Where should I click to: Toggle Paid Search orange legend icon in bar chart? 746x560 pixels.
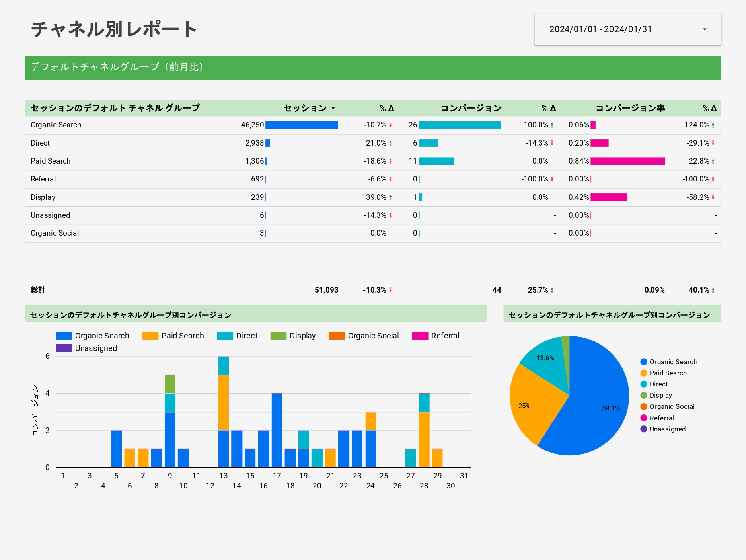coord(150,336)
